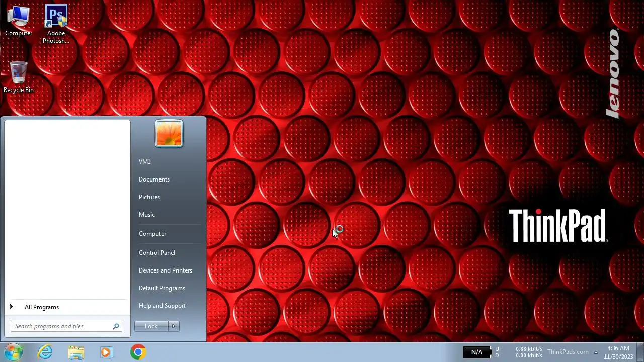This screenshot has width=644, height=362.
Task: Launch Google Chrome from the taskbar
Action: [138, 352]
